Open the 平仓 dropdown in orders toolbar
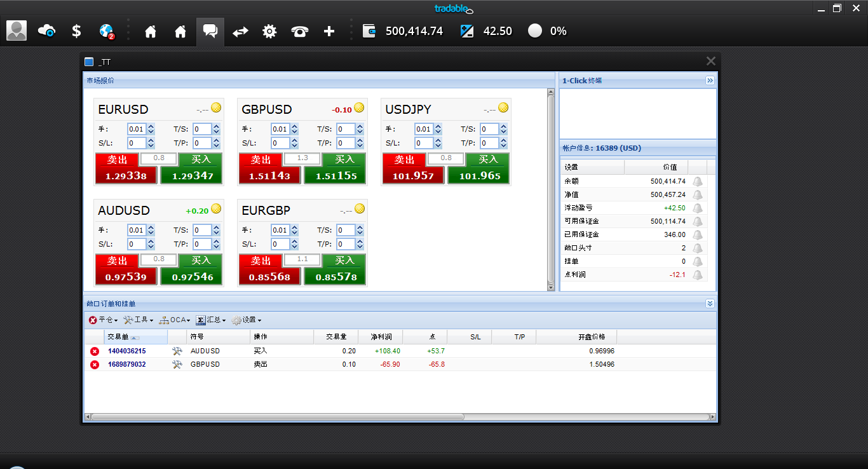This screenshot has width=868, height=469. [x=103, y=320]
